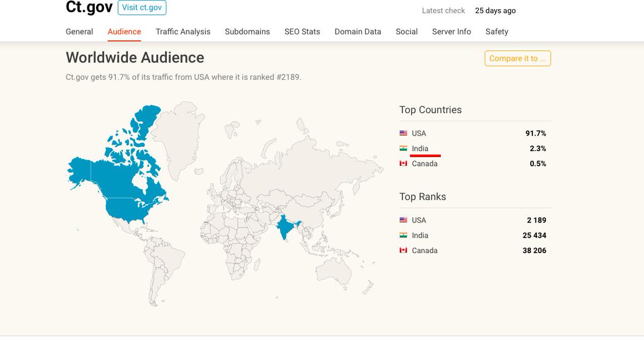Select Canada in Top Countries list

click(425, 164)
